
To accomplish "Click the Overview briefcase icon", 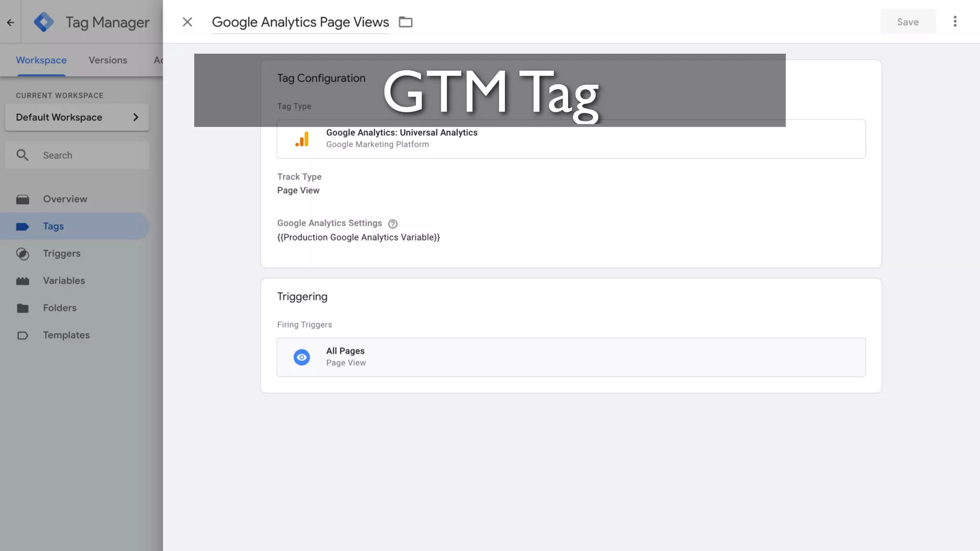I will 22,199.
